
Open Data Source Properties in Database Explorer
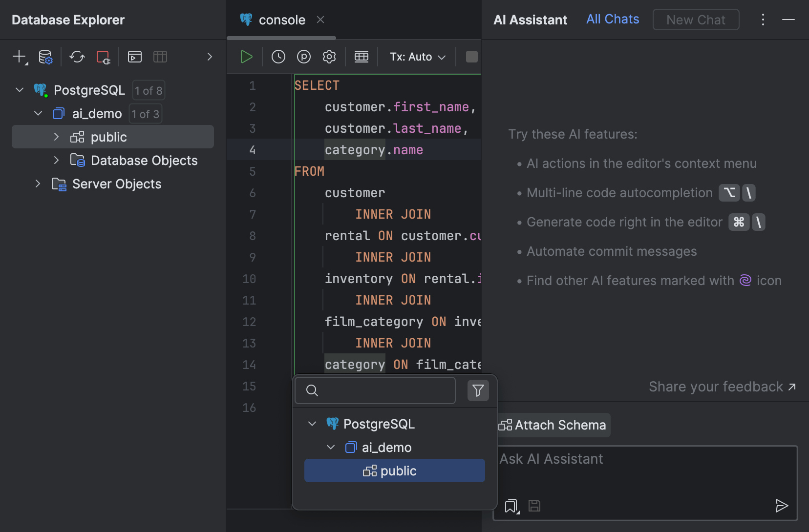point(45,57)
